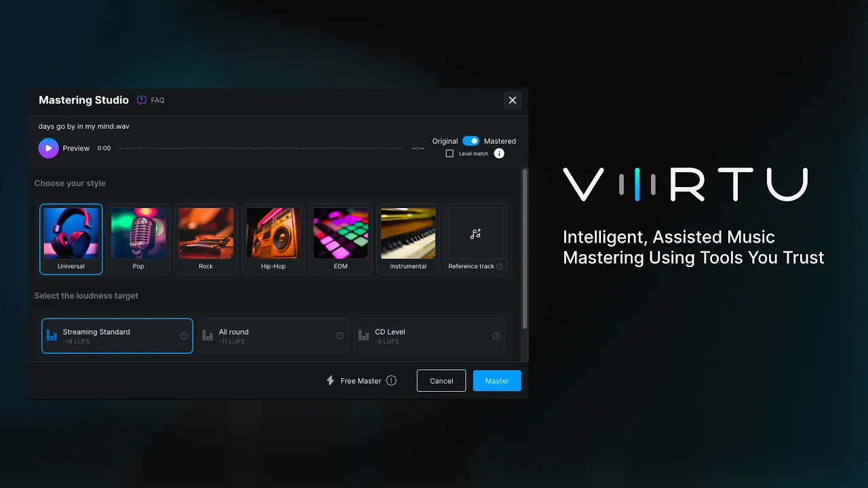Click the dialog's vertical scrollbar
Viewport: 868px width, 488px height.
524,251
